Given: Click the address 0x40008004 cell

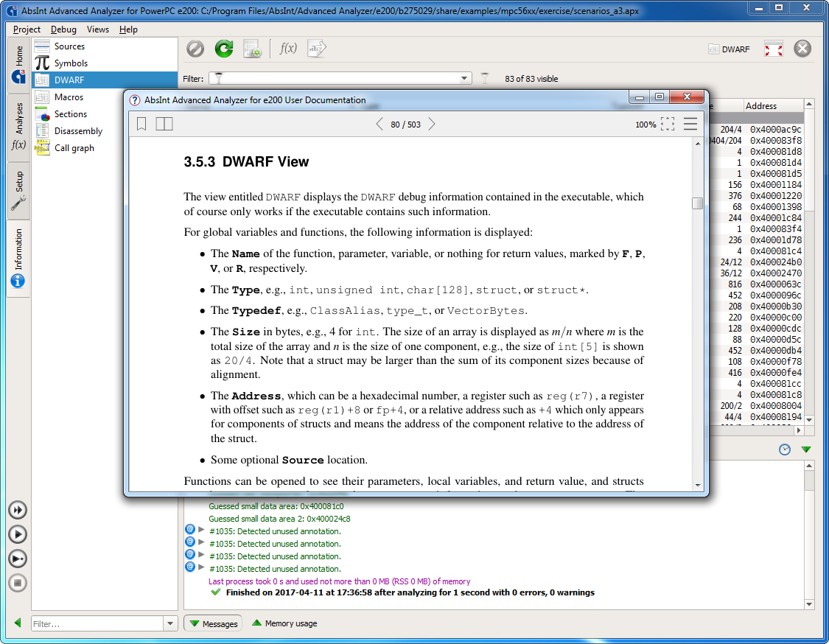Looking at the screenshot, I should click(776, 406).
